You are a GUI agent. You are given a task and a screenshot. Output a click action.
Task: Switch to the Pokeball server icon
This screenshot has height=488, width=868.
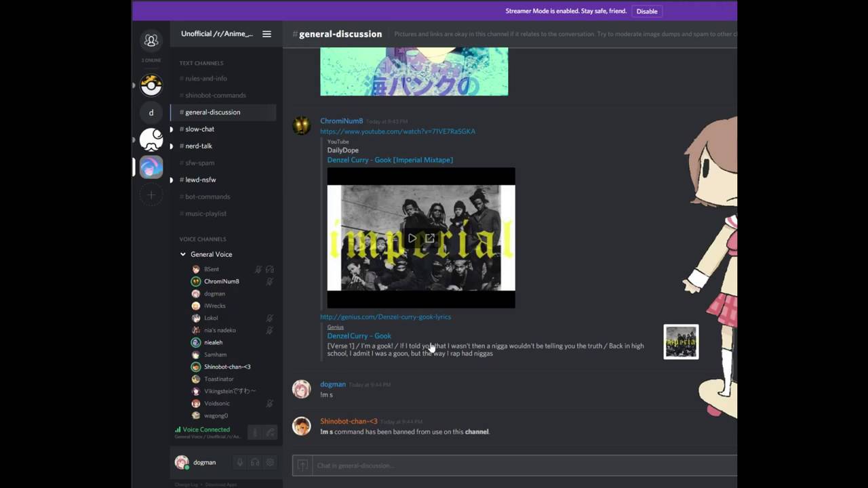click(x=151, y=85)
